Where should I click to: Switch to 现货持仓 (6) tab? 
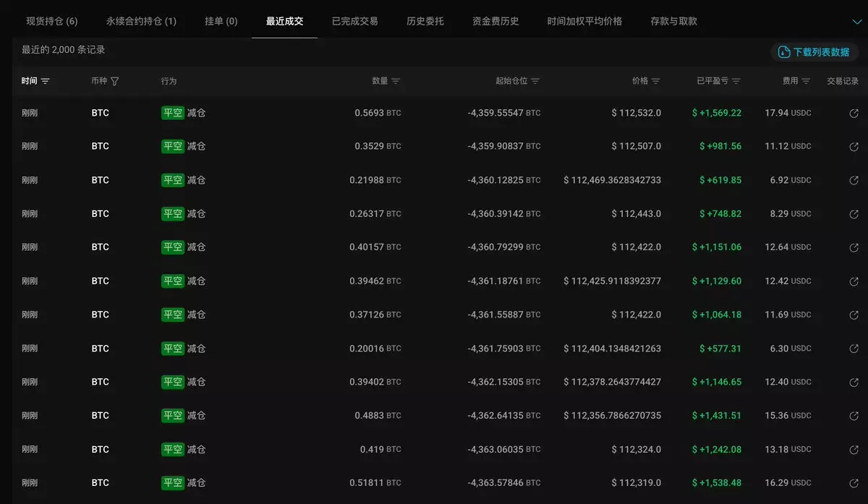click(52, 22)
